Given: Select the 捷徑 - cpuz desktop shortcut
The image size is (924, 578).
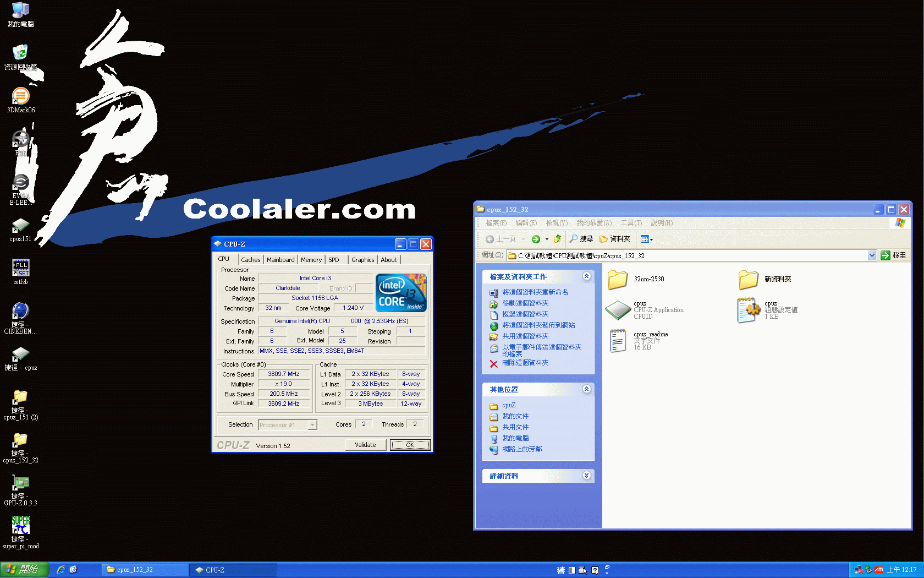Looking at the screenshot, I should (x=20, y=358).
